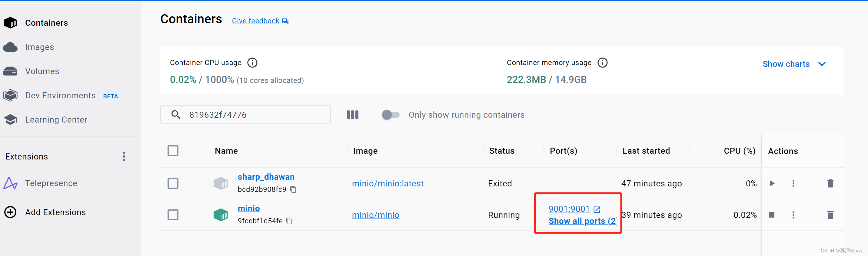Image resolution: width=868 pixels, height=256 pixels.
Task: Open the Telepresence extension
Action: tap(51, 183)
